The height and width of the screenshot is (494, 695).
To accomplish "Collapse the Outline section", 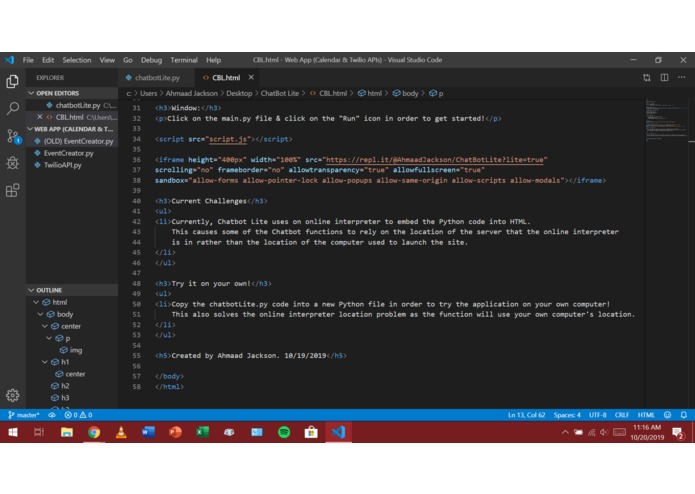I will coord(31,290).
